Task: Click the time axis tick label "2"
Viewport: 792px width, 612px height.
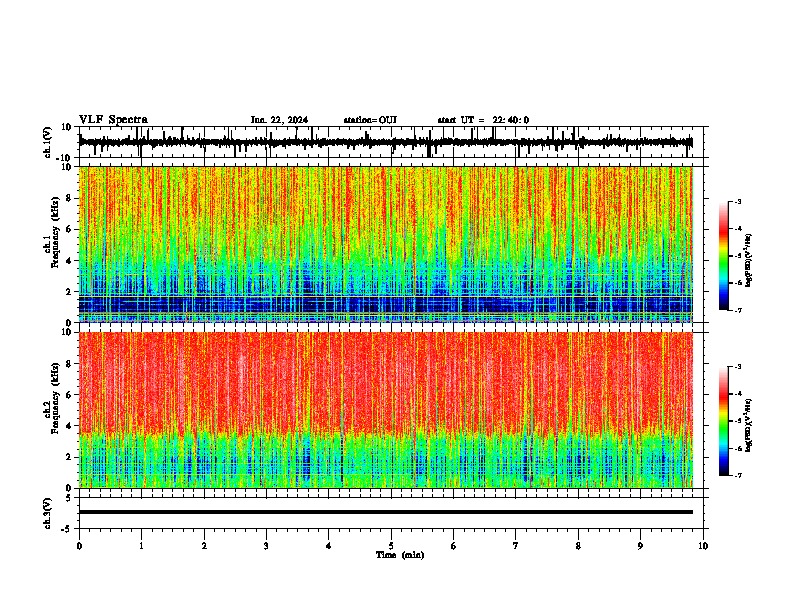Action: tap(204, 546)
